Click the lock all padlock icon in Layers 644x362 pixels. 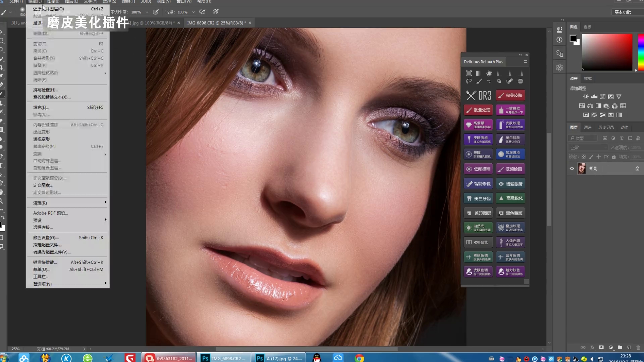coord(614,157)
